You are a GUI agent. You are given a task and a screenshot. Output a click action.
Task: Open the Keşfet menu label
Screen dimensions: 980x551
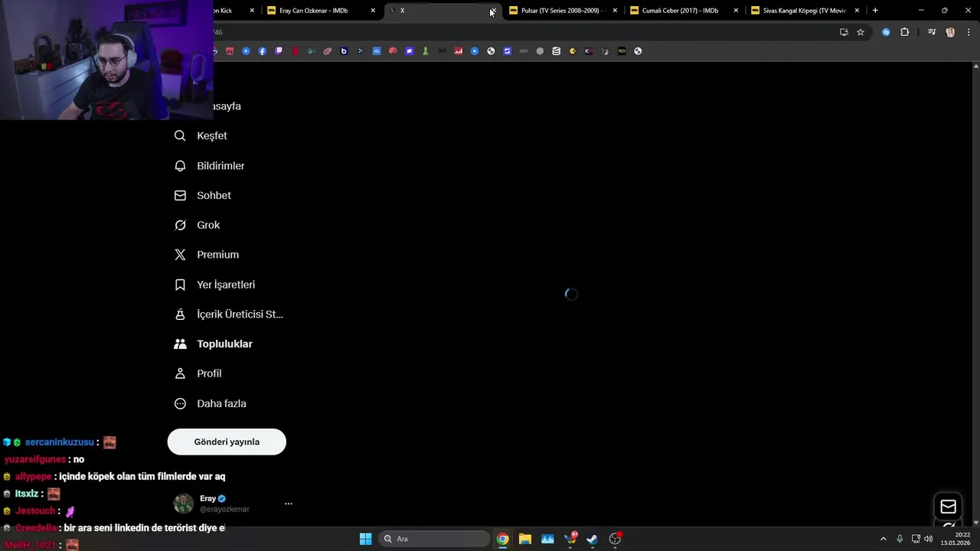coord(212,135)
